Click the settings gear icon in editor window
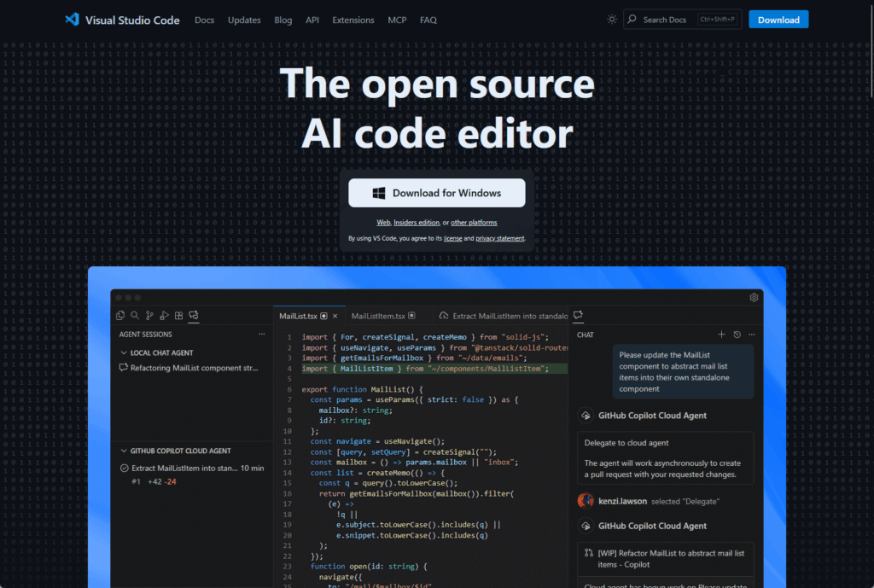 click(754, 298)
